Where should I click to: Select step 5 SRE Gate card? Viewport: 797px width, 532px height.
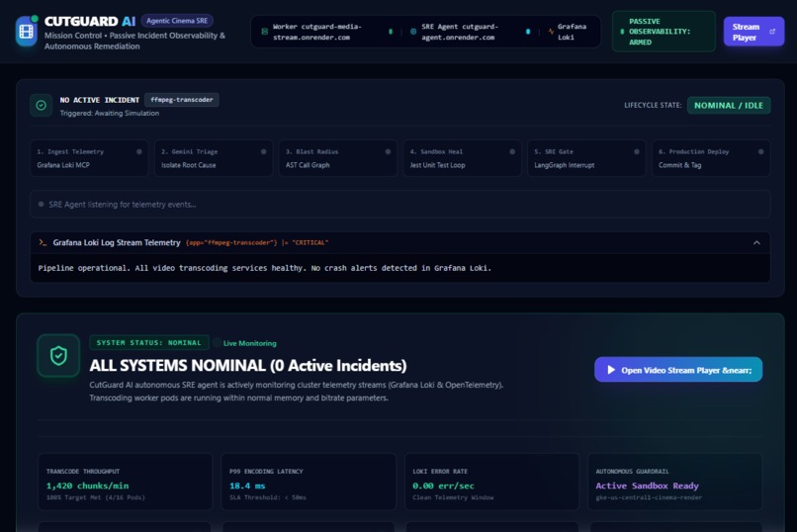[586, 158]
